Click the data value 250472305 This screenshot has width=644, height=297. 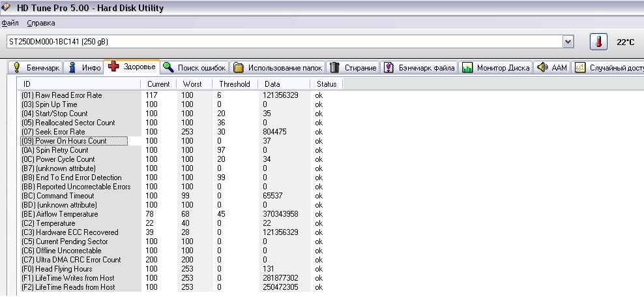pyautogui.click(x=280, y=287)
